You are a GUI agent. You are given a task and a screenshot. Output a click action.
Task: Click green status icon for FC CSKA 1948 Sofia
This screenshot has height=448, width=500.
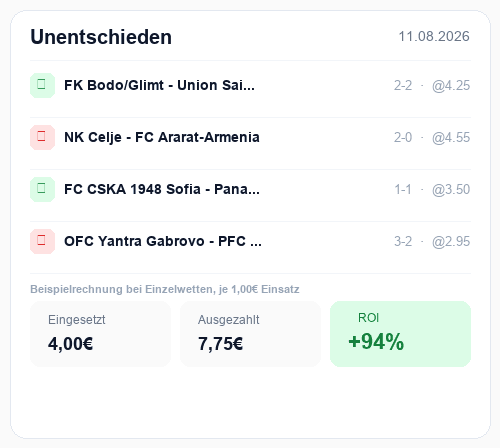42,189
